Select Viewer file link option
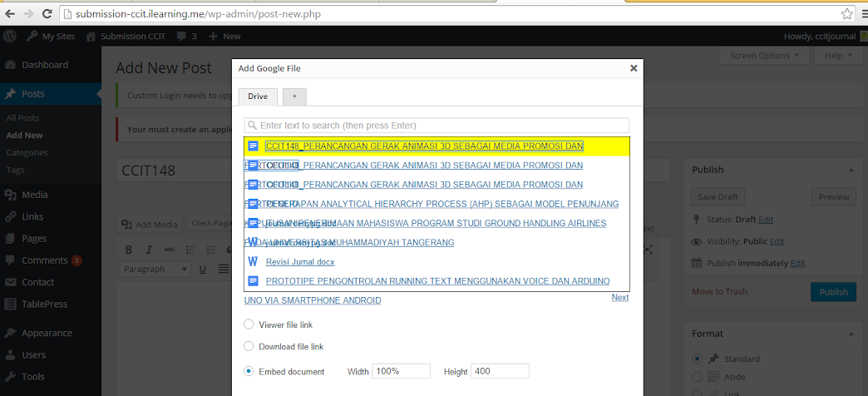This screenshot has height=396, width=868. [249, 324]
